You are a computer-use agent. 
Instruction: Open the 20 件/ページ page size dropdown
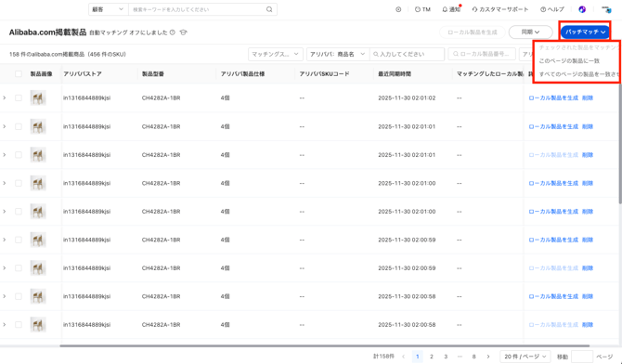click(525, 357)
